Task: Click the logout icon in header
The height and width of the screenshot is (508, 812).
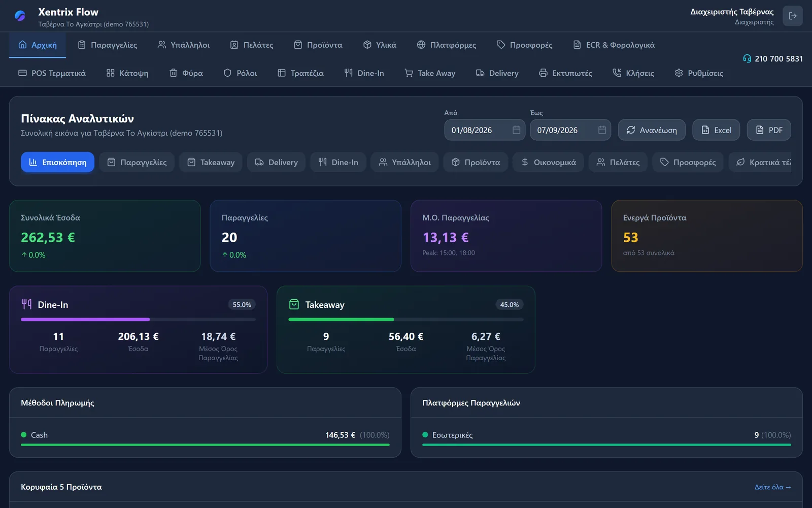Action: [x=792, y=16]
